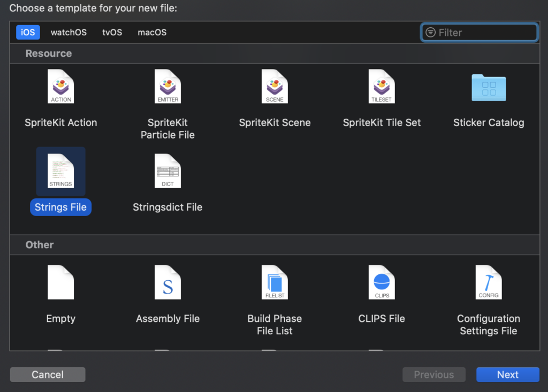Click the highlighted "Strings File" label
The height and width of the screenshot is (392, 548).
tap(61, 207)
